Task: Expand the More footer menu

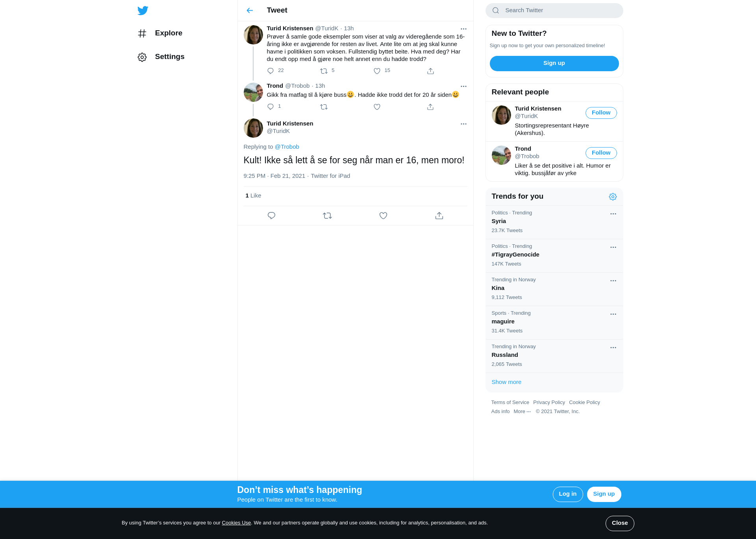Action: (x=522, y=412)
